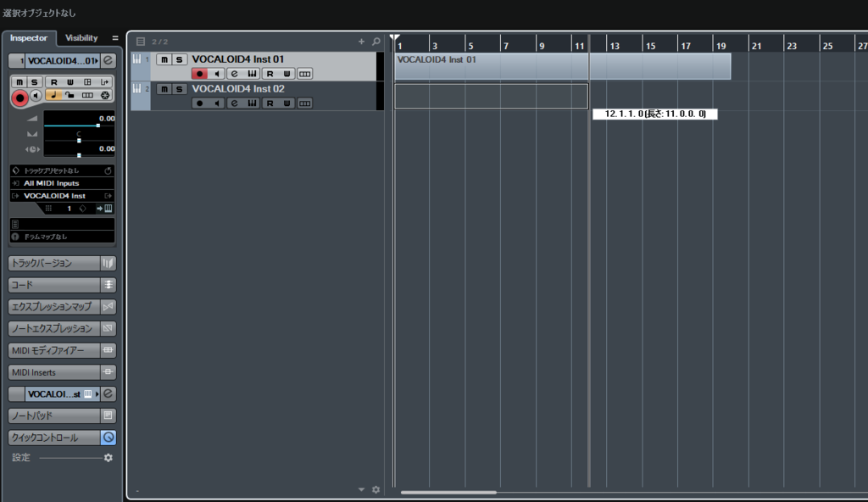This screenshot has height=502, width=868.
Task: Select the VOCALOID4 Inst 01 MIDI part in the timeline
Action: pos(563,66)
